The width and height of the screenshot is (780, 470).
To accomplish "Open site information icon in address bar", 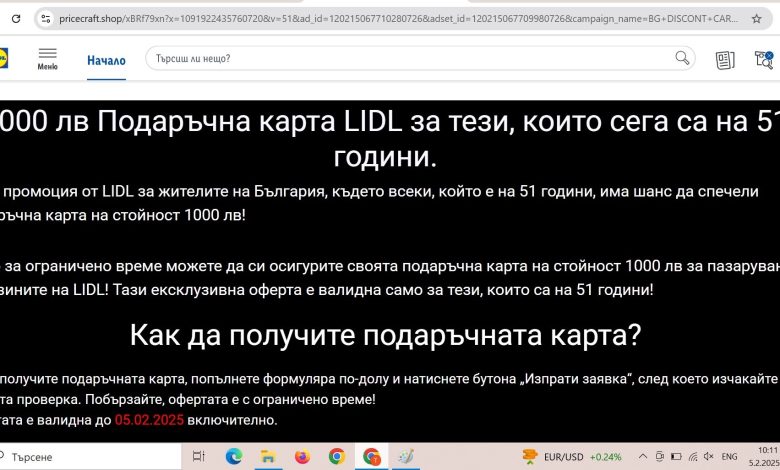I will (46, 19).
